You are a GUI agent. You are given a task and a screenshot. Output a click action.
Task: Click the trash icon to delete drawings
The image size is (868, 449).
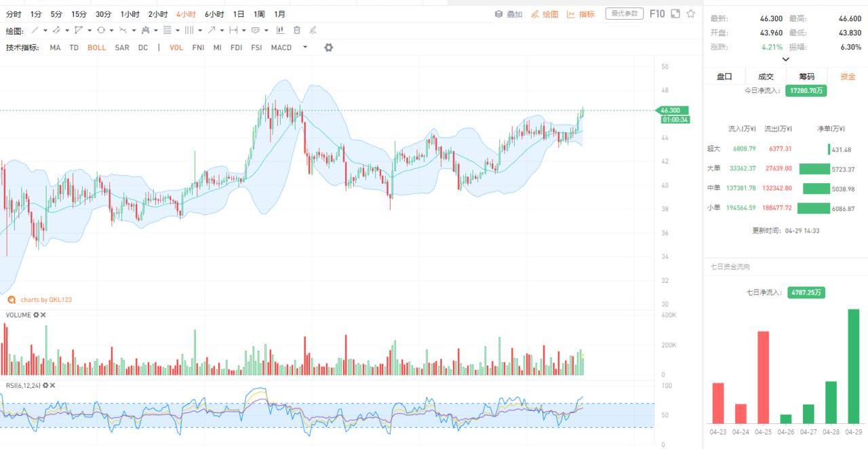click(297, 31)
